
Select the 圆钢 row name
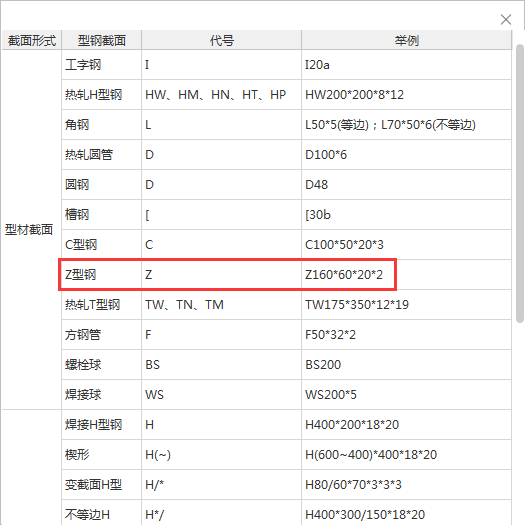77,184
